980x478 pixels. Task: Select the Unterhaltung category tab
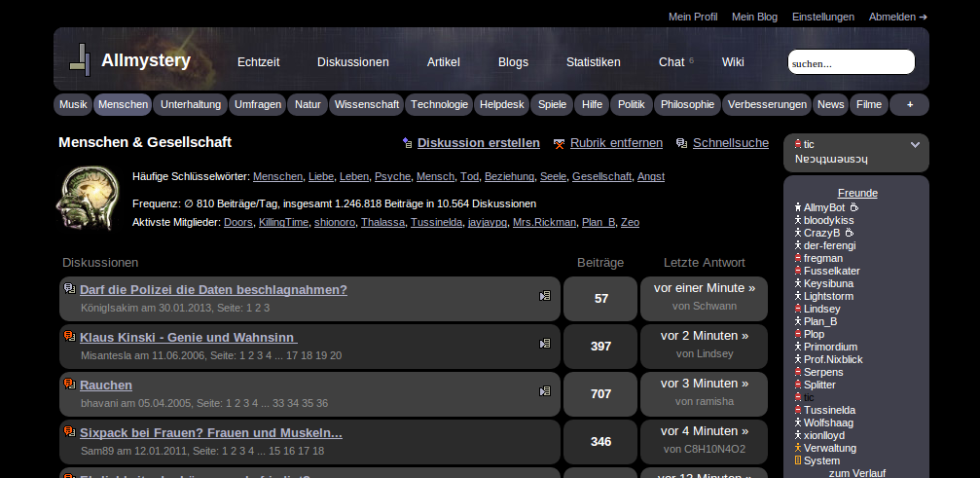tap(191, 104)
